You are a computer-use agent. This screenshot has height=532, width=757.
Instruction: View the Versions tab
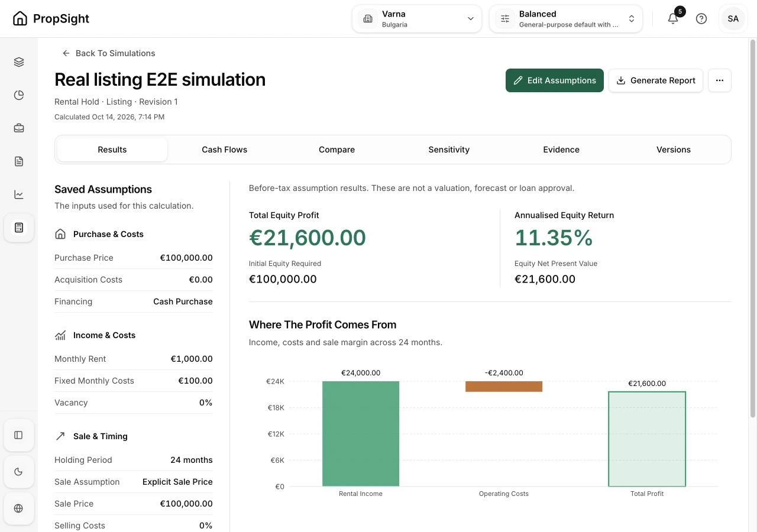[x=674, y=150]
